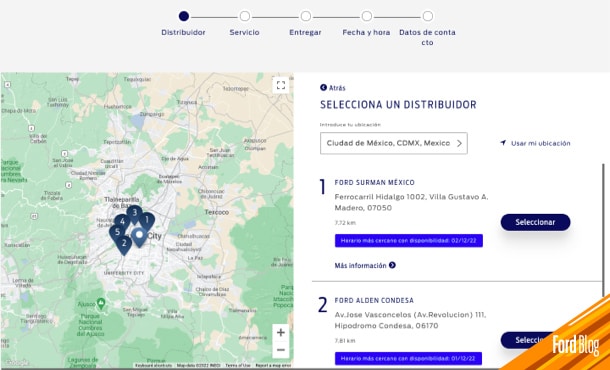This screenshot has height=370, width=610.
Task: Go to the Entregar step circle
Action: [306, 16]
